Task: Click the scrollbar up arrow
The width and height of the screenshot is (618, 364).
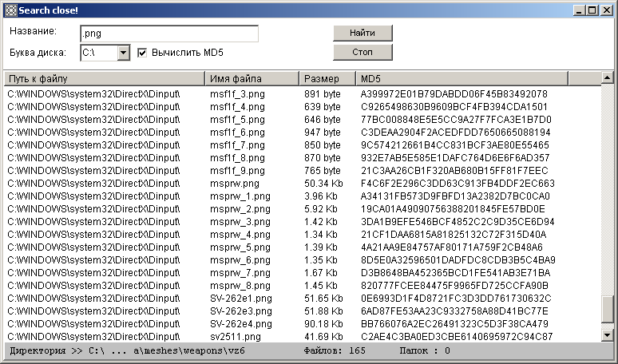Action: click(x=608, y=77)
